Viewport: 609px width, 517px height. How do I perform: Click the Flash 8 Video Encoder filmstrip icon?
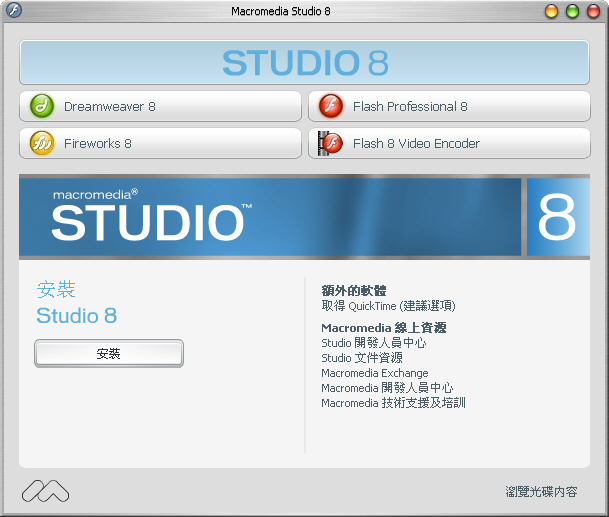tap(330, 143)
